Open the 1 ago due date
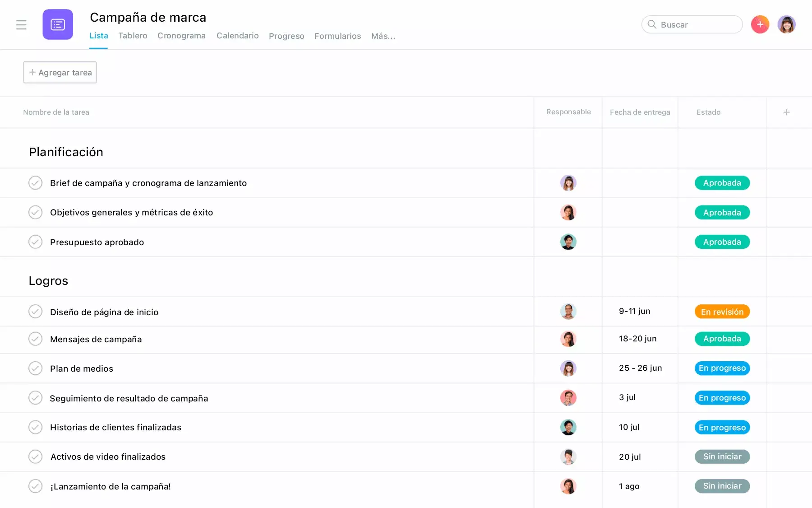Image resolution: width=812 pixels, height=508 pixels. click(x=629, y=486)
